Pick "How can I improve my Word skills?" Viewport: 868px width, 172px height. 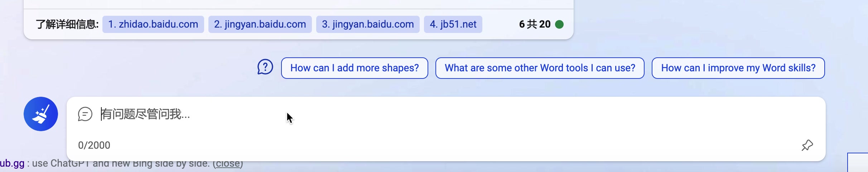tap(738, 68)
